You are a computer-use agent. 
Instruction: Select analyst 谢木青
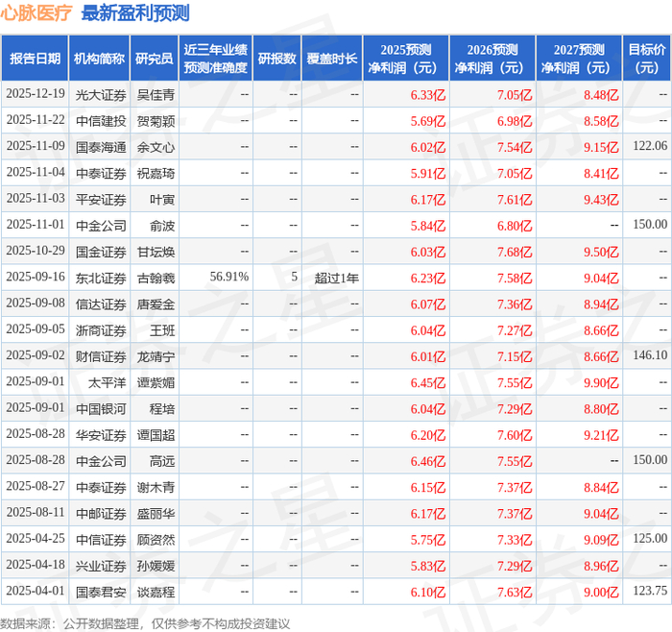tap(156, 487)
